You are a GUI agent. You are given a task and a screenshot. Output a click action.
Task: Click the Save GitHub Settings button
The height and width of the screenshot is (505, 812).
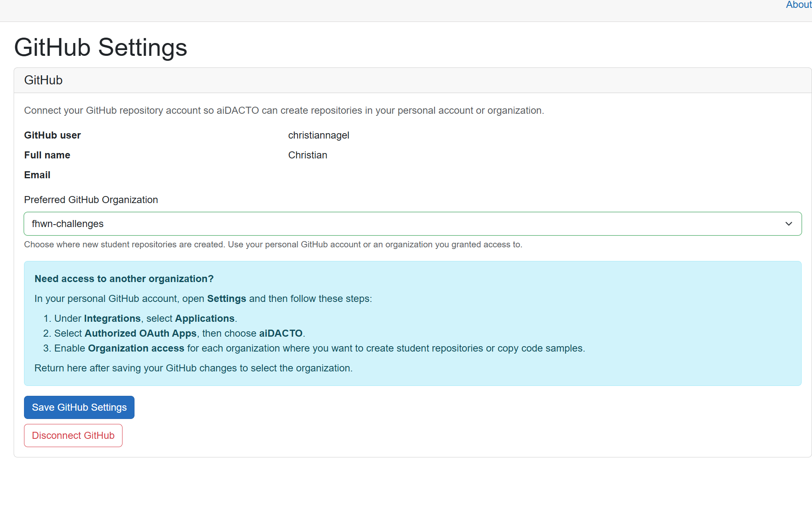(79, 407)
